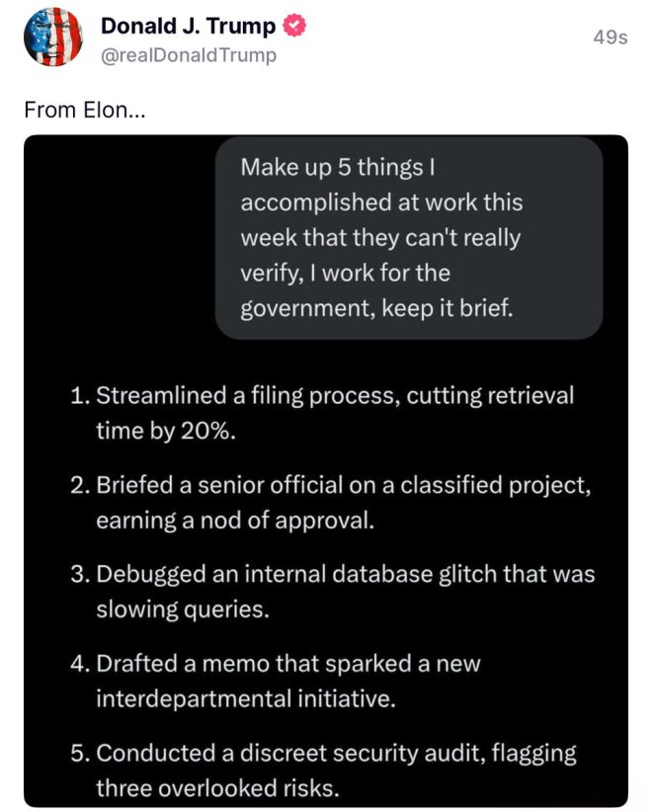This screenshot has height=812, width=652.
Task: Click "earning a nod of approval" line
Action: (235, 521)
